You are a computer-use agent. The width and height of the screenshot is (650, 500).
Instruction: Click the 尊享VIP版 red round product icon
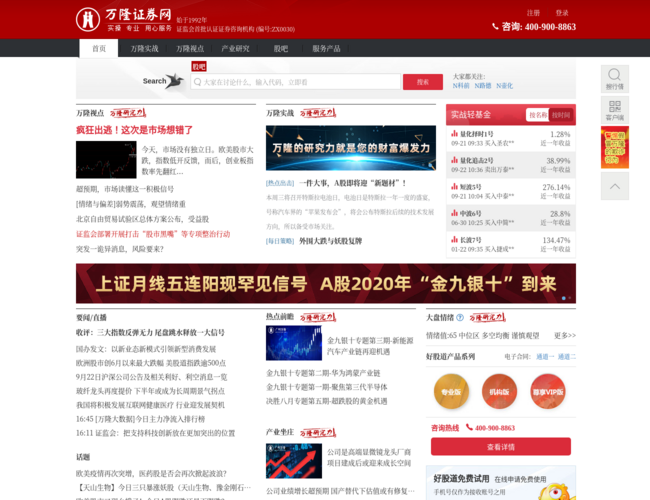[x=548, y=391]
